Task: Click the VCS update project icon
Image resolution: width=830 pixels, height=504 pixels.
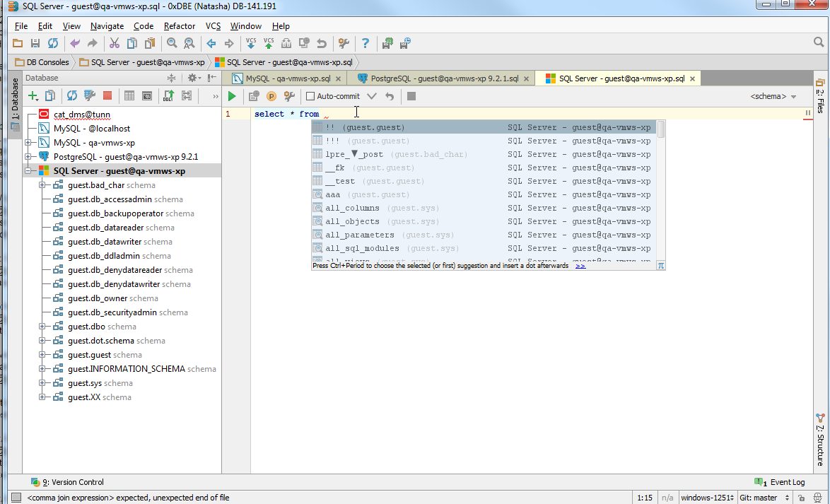Action: [251, 43]
